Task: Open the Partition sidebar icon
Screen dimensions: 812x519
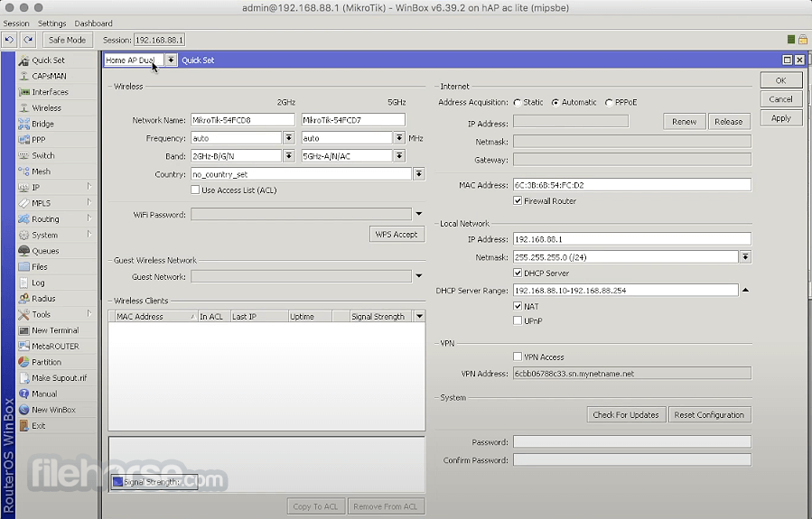Action: coord(23,362)
